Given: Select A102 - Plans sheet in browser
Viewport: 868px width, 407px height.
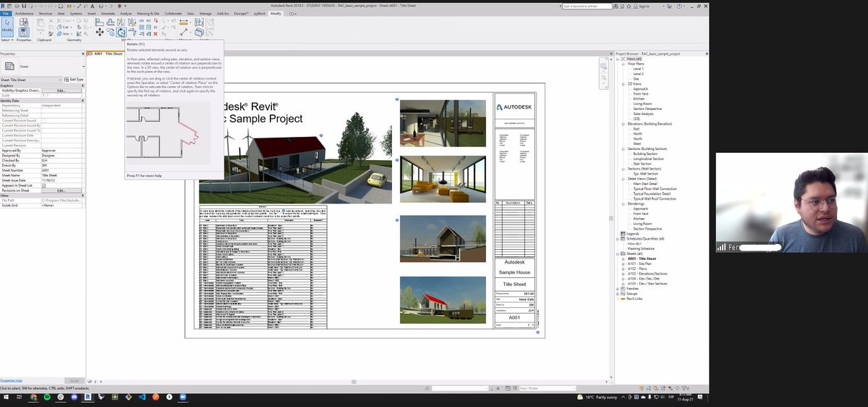Looking at the screenshot, I should 639,269.
